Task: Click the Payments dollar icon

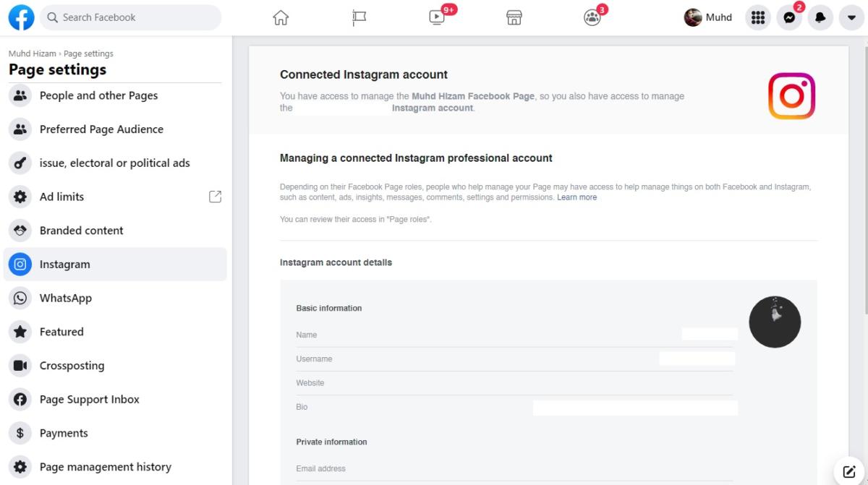Action: [x=20, y=433]
